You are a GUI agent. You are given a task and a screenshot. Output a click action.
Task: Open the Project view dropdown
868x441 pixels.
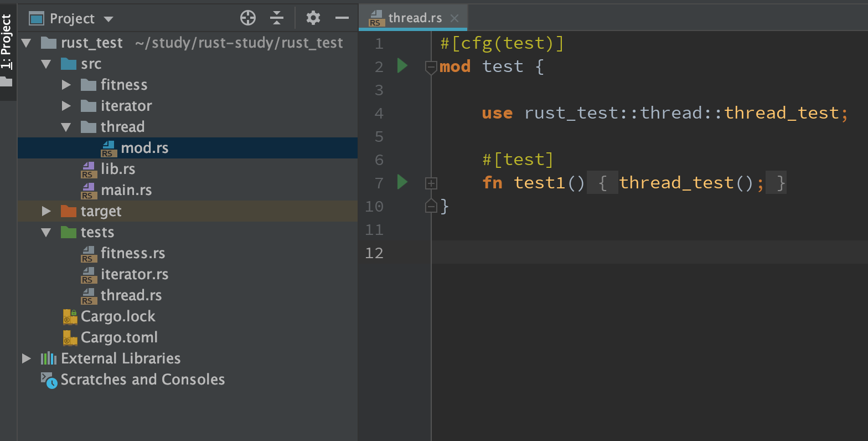click(x=108, y=19)
